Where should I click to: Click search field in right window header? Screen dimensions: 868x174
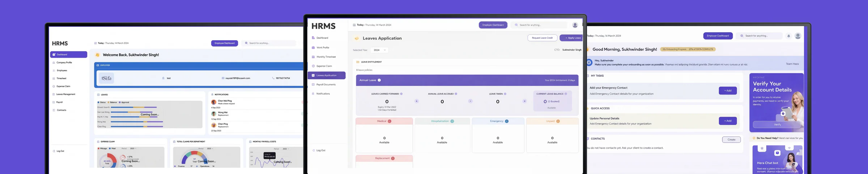pos(759,36)
